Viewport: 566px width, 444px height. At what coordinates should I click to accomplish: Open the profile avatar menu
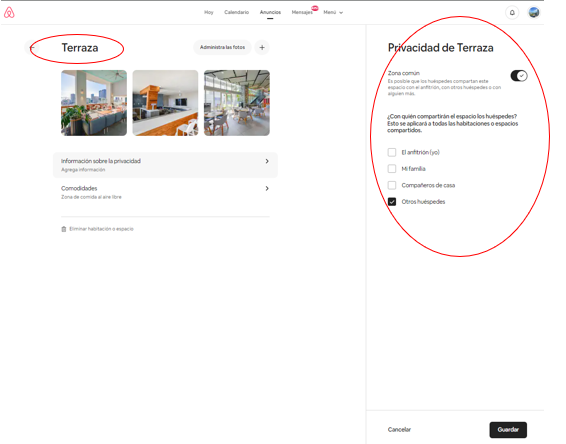click(534, 12)
